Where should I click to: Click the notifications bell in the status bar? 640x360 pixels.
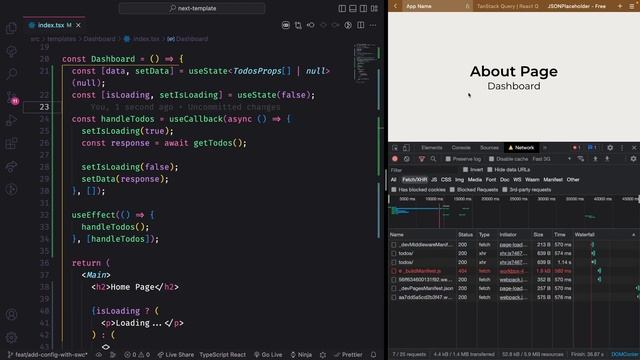click(373, 355)
